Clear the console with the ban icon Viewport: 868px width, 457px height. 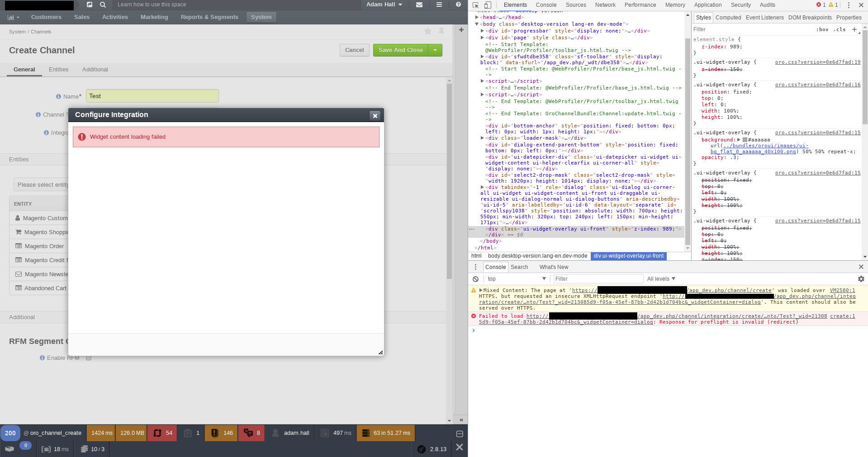coord(475,279)
